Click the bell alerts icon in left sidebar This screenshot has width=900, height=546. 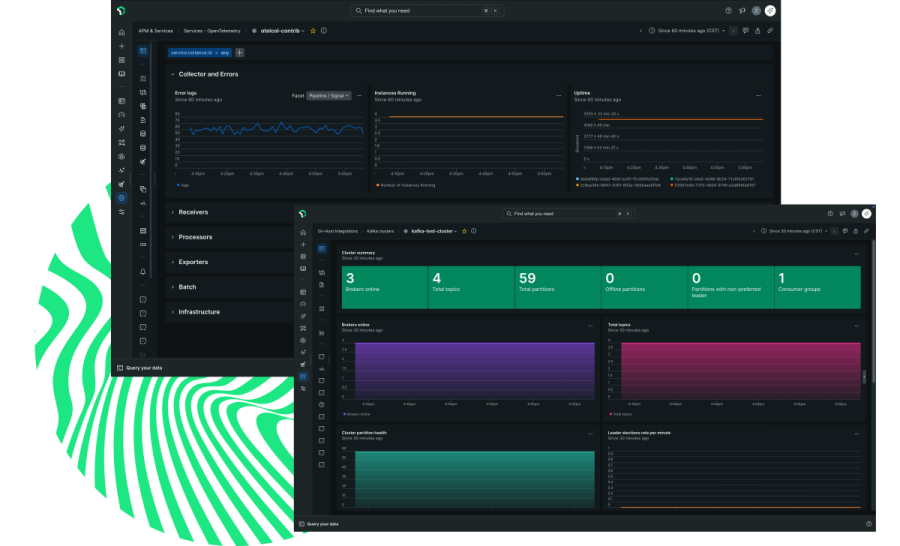click(x=143, y=271)
